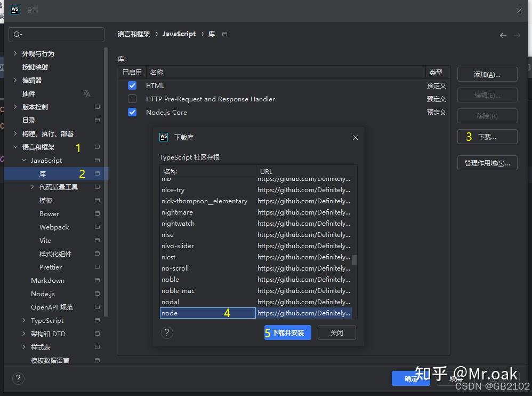Expand the 代码质量工具 node
The image size is (532, 396).
(x=32, y=187)
